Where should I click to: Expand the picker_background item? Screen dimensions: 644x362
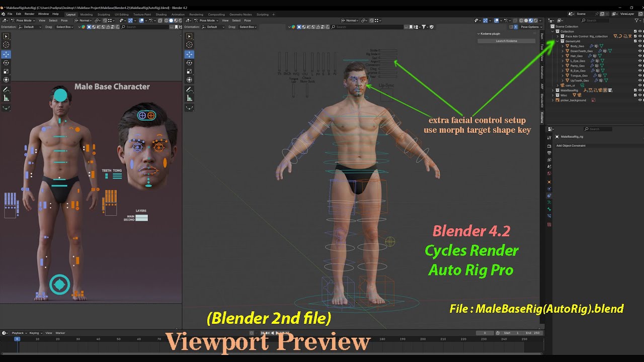[552, 100]
